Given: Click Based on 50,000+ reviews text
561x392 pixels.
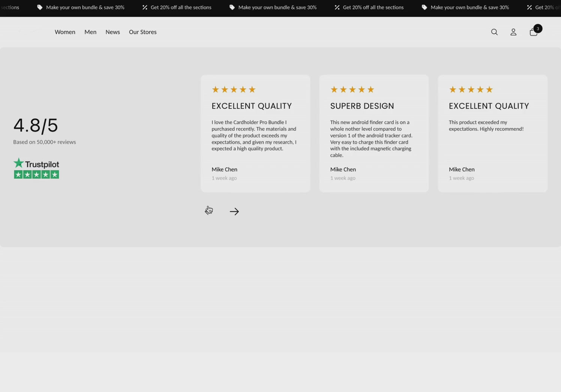Looking at the screenshot, I should (44, 142).
